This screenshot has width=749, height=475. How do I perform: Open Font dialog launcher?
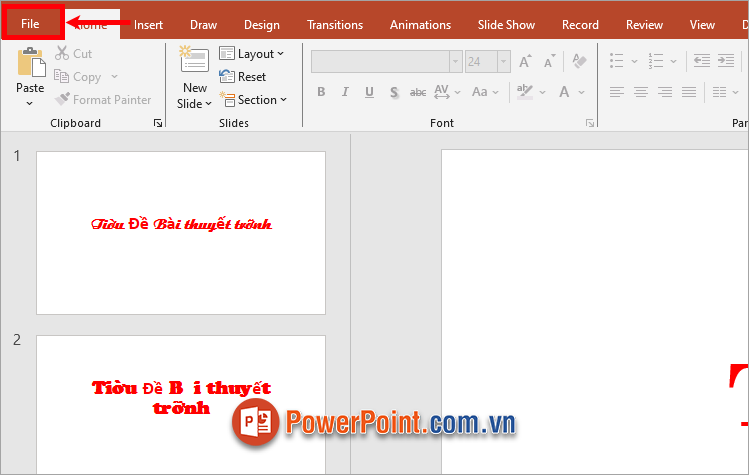click(x=590, y=123)
